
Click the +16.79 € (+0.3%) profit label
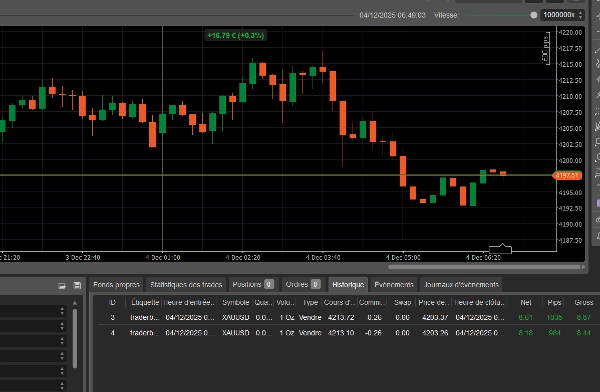tap(235, 36)
